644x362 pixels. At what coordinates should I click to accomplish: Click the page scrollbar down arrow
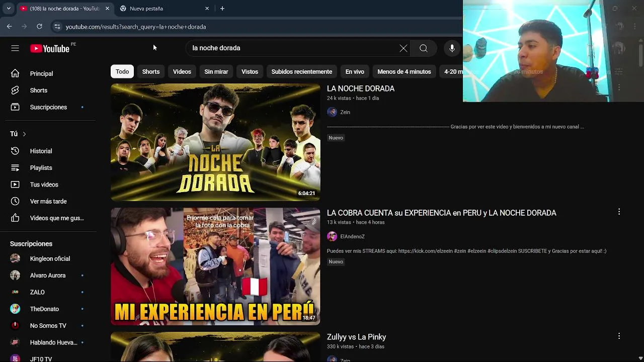(640, 358)
